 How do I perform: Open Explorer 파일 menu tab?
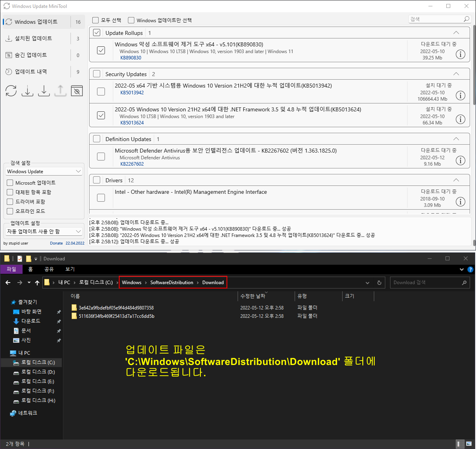click(11, 269)
